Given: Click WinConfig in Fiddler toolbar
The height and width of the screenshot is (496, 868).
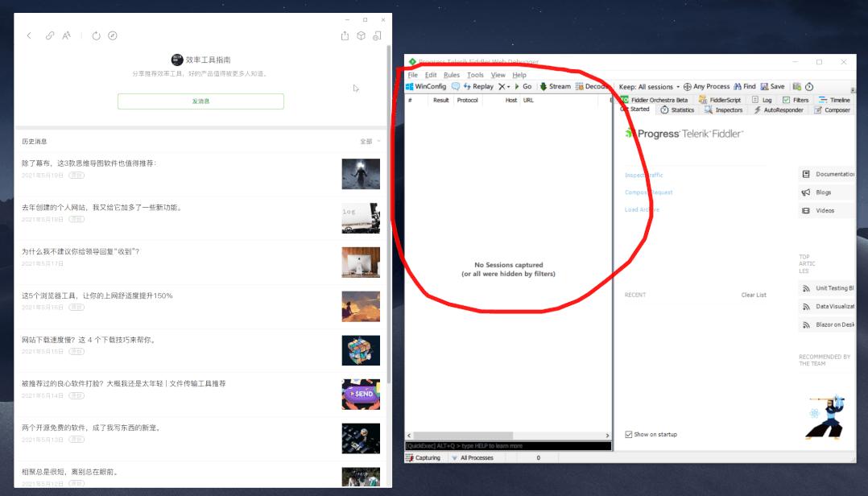Looking at the screenshot, I should pyautogui.click(x=426, y=86).
